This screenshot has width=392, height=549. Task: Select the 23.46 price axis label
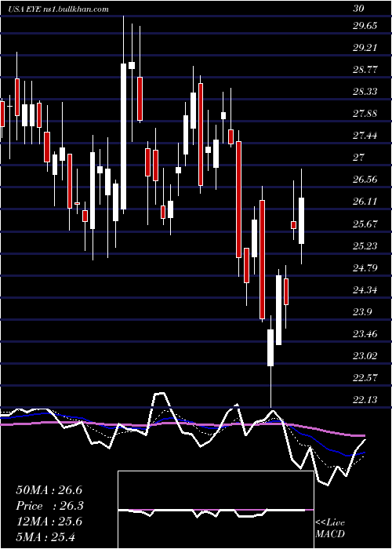[365, 334]
